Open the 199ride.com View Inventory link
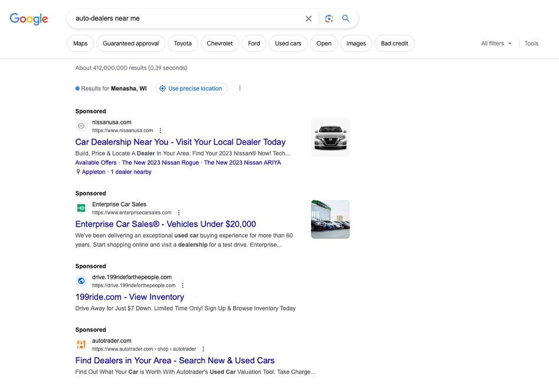The height and width of the screenshot is (392, 559). [x=130, y=297]
